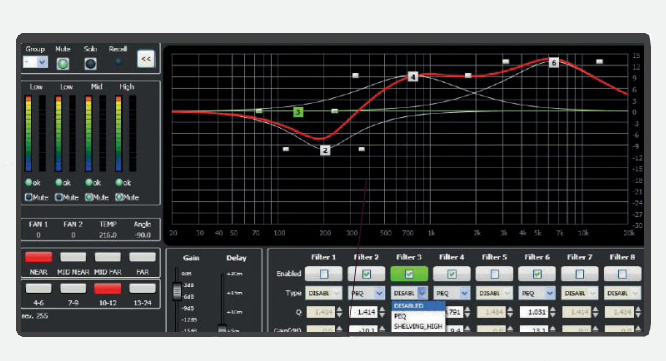The height and width of the screenshot is (361, 666).
Task: Click the 10-12 range button
Action: tap(107, 289)
